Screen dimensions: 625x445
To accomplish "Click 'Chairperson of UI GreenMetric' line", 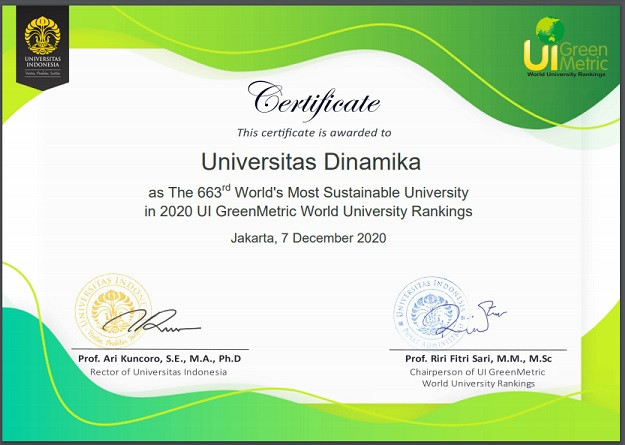I will pyautogui.click(x=477, y=372).
